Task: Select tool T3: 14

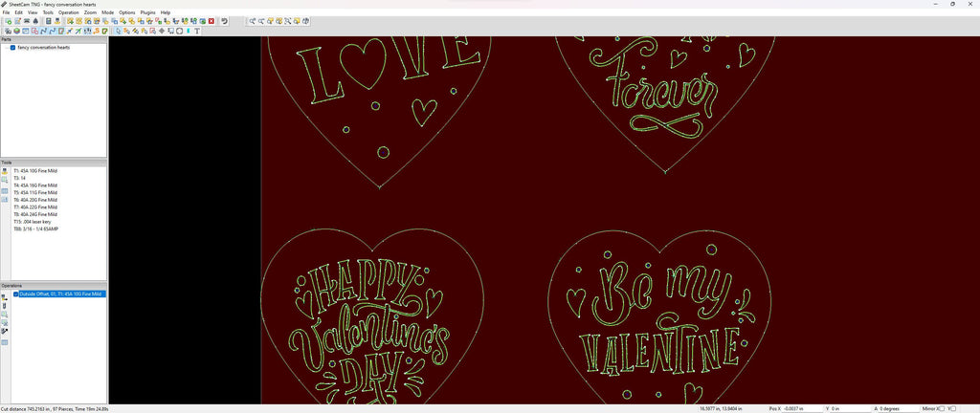Action: coord(19,178)
